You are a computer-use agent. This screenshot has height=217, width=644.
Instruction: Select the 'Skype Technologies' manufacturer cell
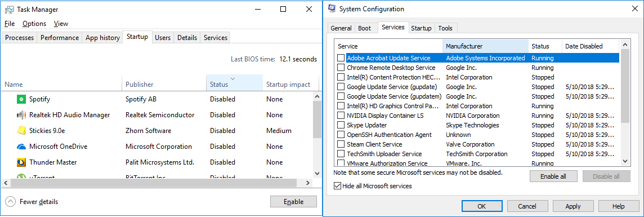[472, 125]
